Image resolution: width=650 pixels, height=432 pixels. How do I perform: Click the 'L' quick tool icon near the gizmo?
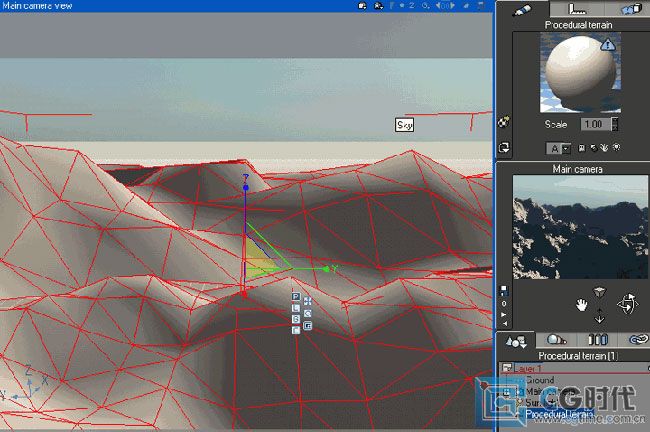pos(296,308)
